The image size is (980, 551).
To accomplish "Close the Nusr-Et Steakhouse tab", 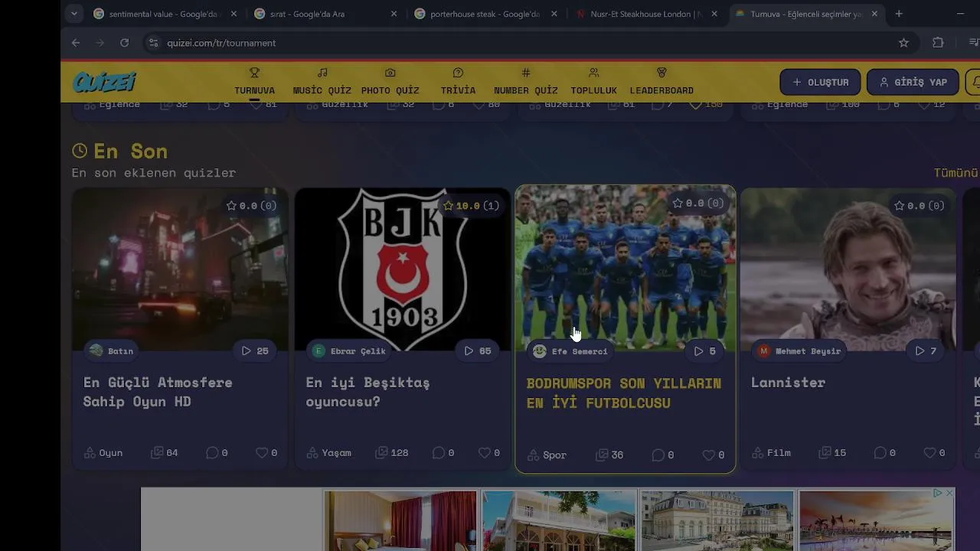I will (714, 14).
